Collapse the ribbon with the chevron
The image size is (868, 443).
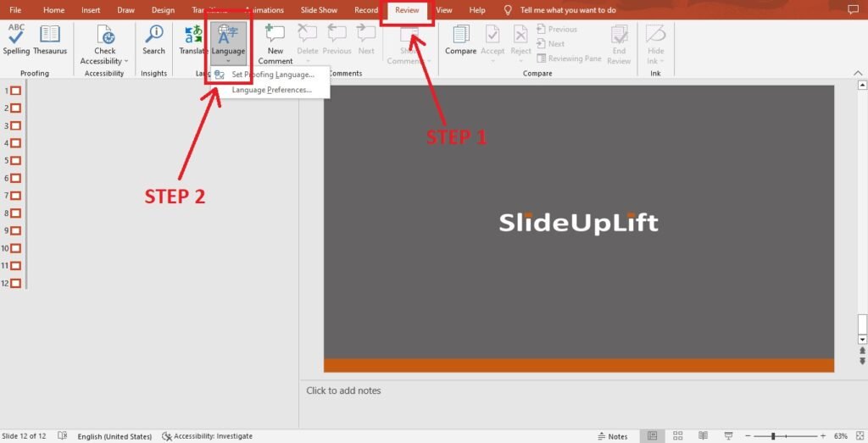pos(858,73)
